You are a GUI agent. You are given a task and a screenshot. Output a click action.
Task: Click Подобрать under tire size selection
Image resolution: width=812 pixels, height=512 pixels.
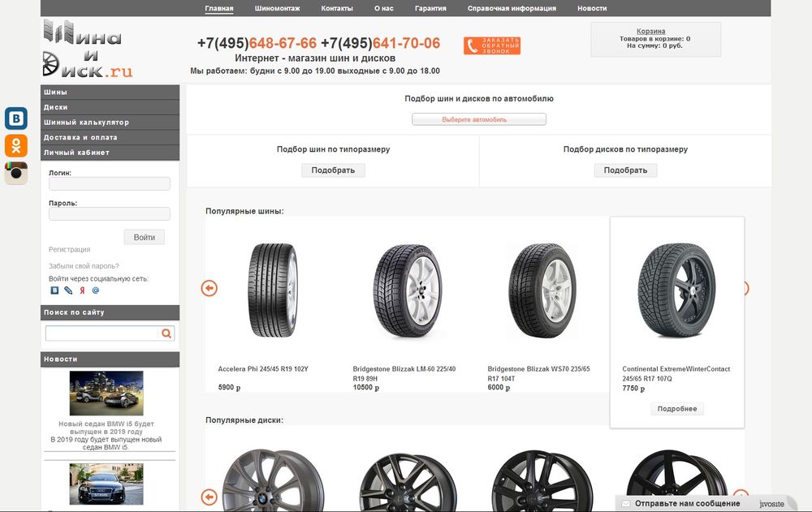tap(333, 170)
